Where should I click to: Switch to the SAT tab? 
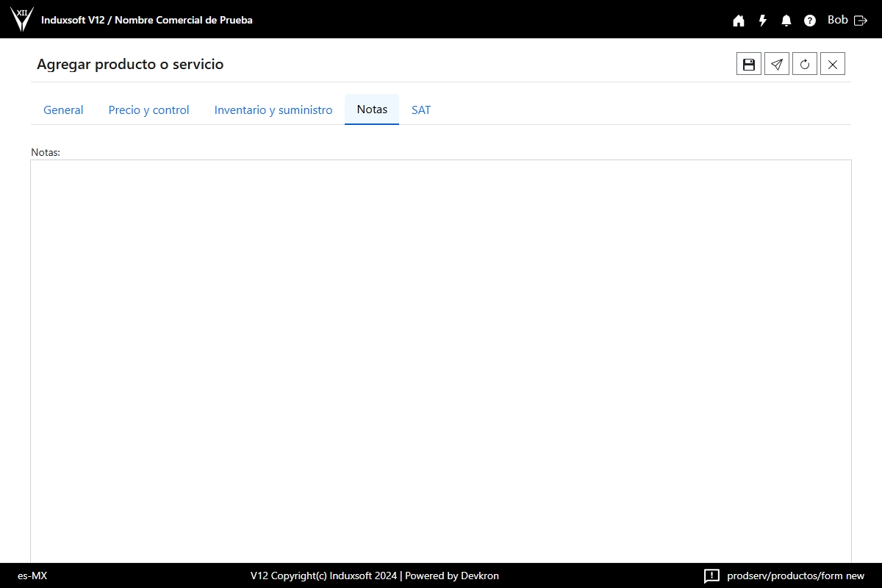421,110
